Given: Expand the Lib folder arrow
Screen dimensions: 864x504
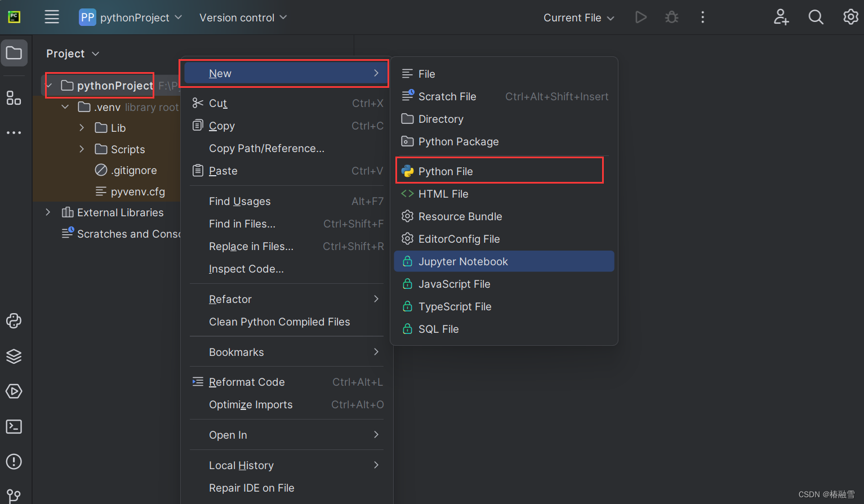Looking at the screenshot, I should click(82, 128).
